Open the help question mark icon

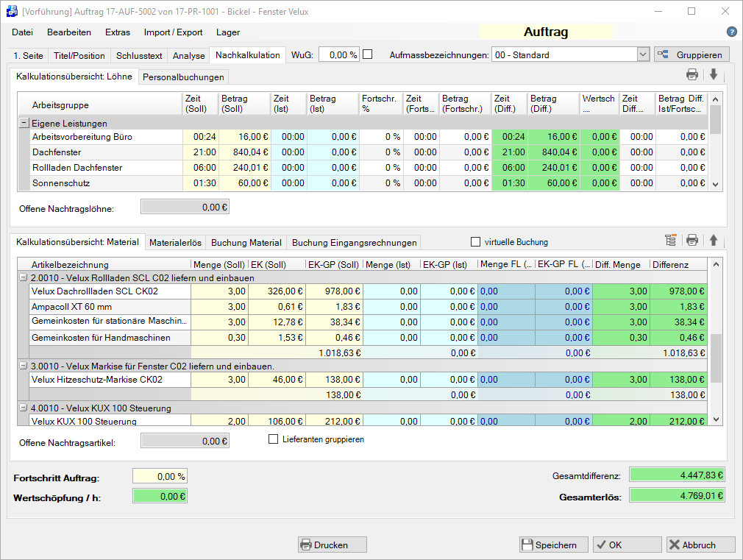click(732, 32)
